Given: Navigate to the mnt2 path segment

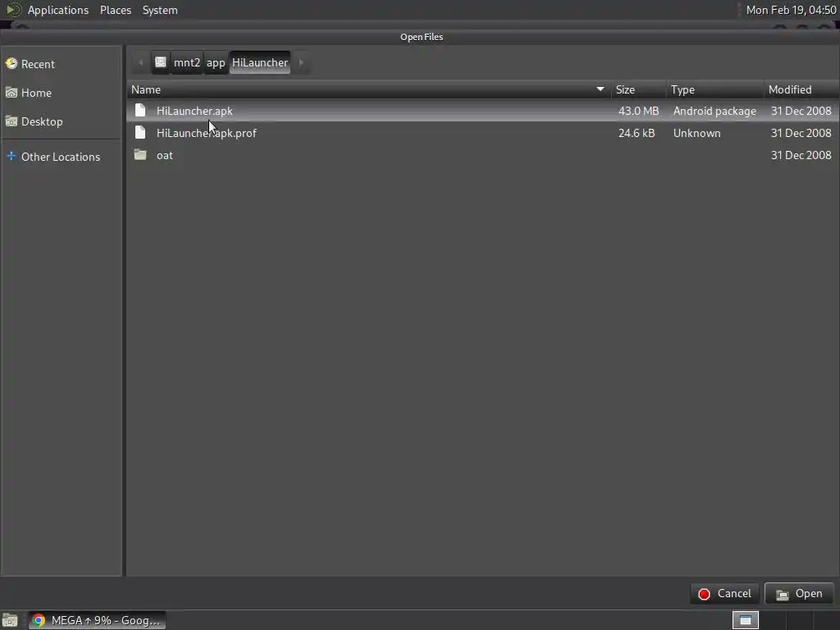Looking at the screenshot, I should [187, 62].
